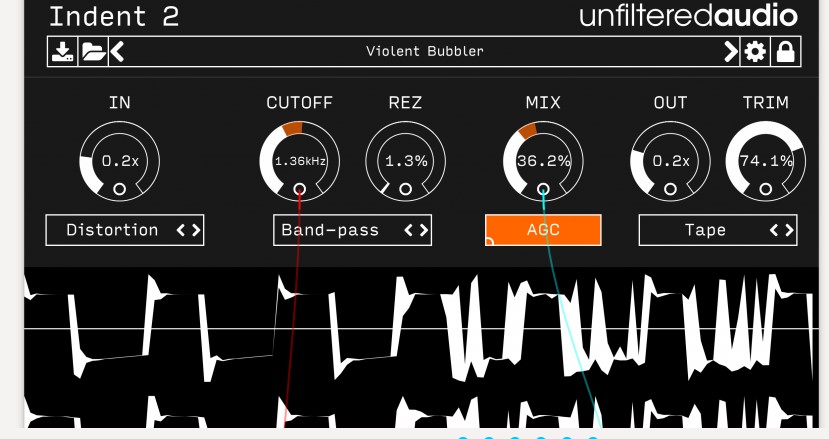Click the Indent 2 plugin title
Viewport: 829px width, 439px height.
(x=114, y=16)
